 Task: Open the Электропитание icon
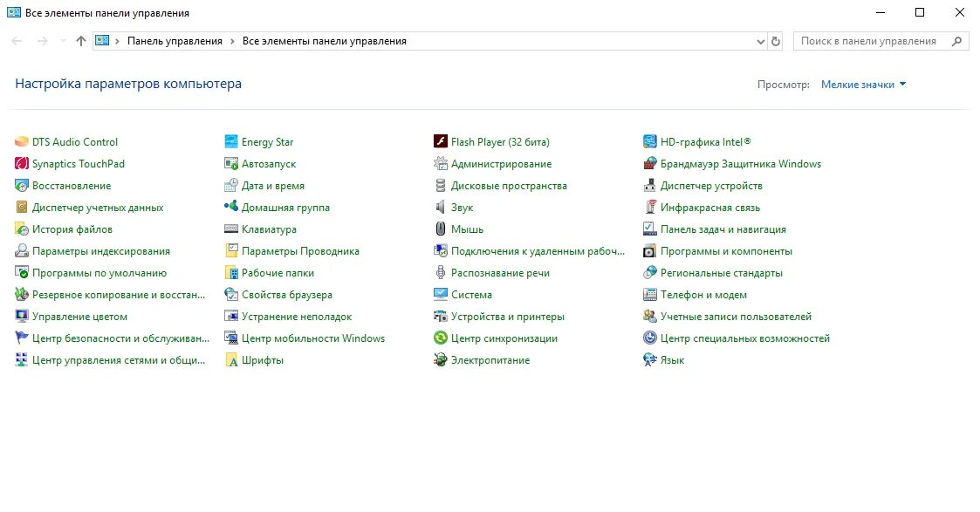coord(441,359)
